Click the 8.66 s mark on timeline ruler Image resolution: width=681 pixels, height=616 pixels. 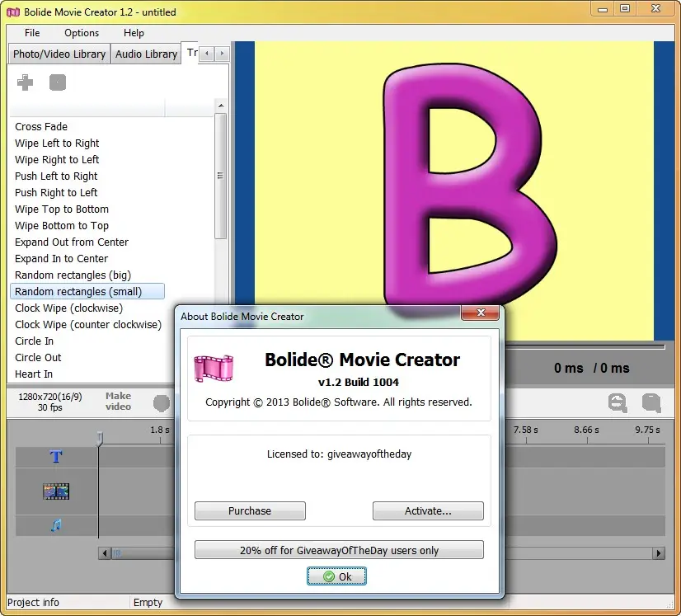[586, 430]
